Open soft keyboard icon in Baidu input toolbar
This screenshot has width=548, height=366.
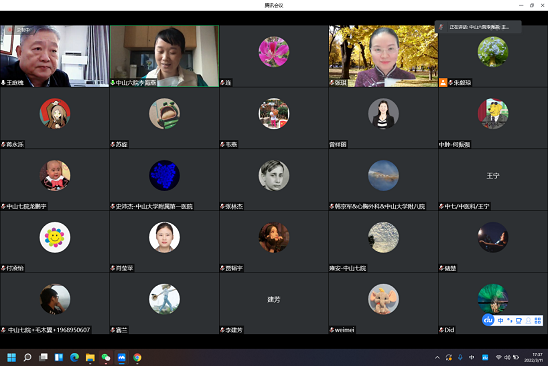(519, 320)
